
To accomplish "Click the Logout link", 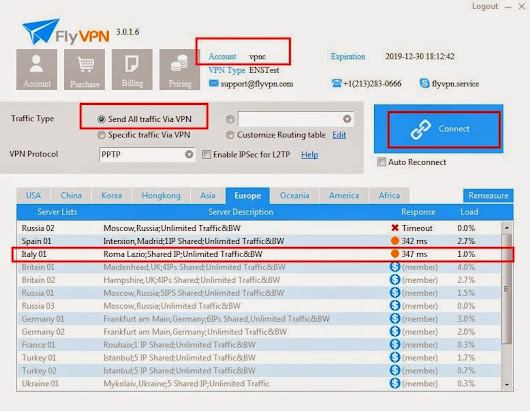I will (x=485, y=6).
